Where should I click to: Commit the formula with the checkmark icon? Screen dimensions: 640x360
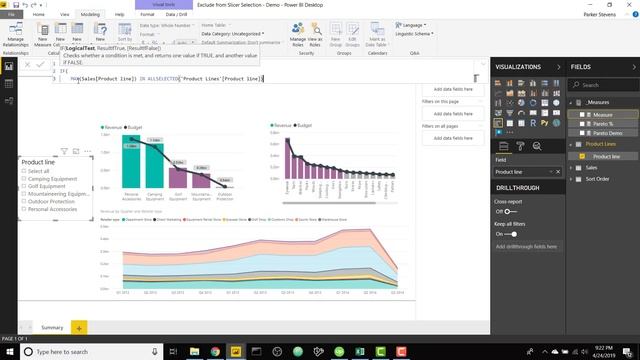coord(40,64)
